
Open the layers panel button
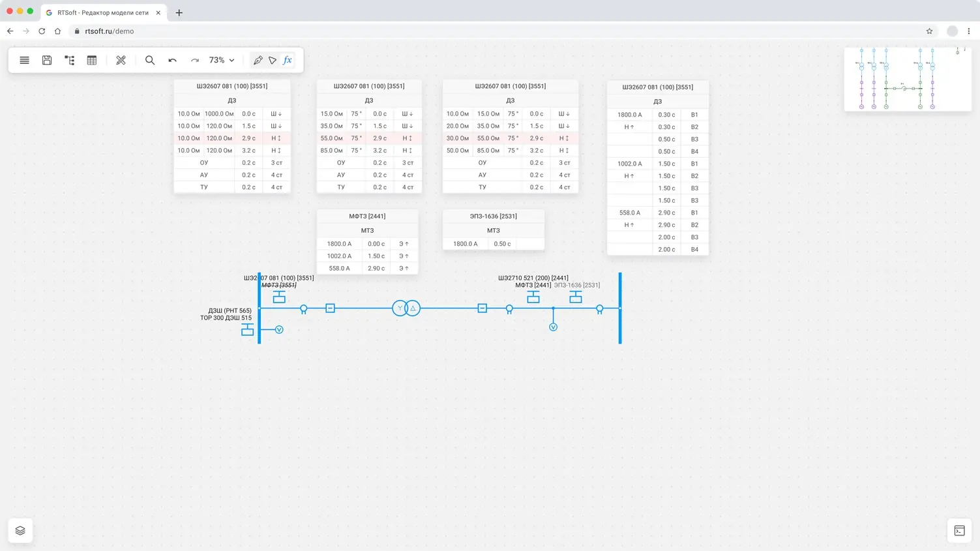20,530
